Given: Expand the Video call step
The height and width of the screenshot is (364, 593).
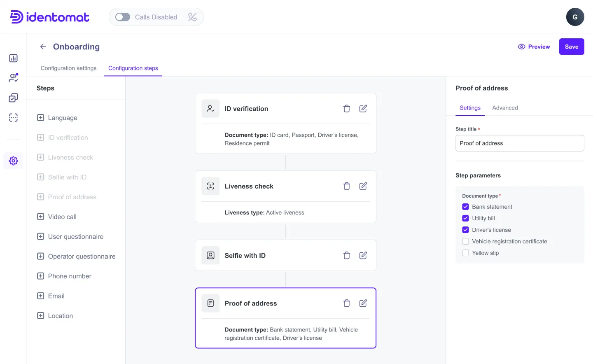Looking at the screenshot, I should (x=40, y=217).
